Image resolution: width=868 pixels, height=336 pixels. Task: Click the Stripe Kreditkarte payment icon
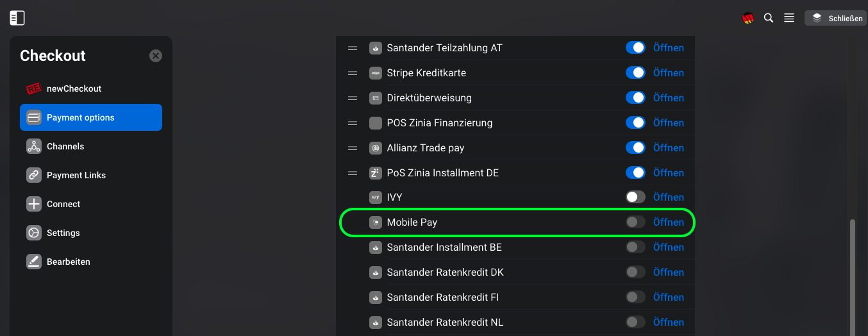(376, 73)
